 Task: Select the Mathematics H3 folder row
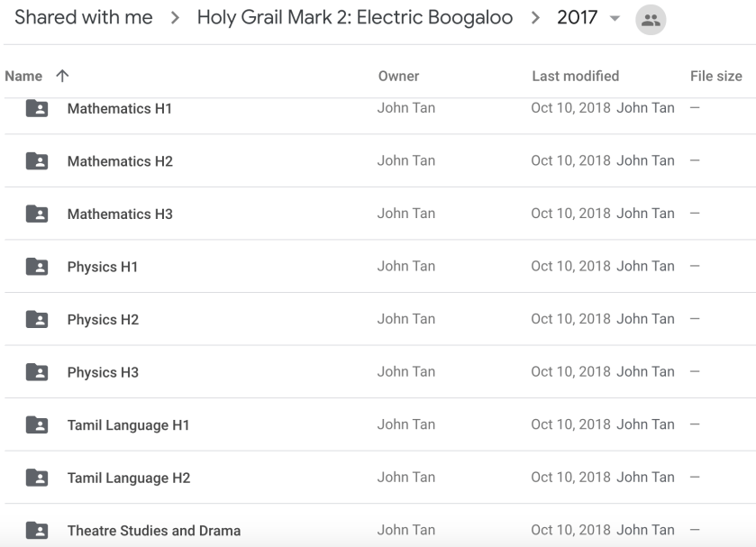click(270, 214)
